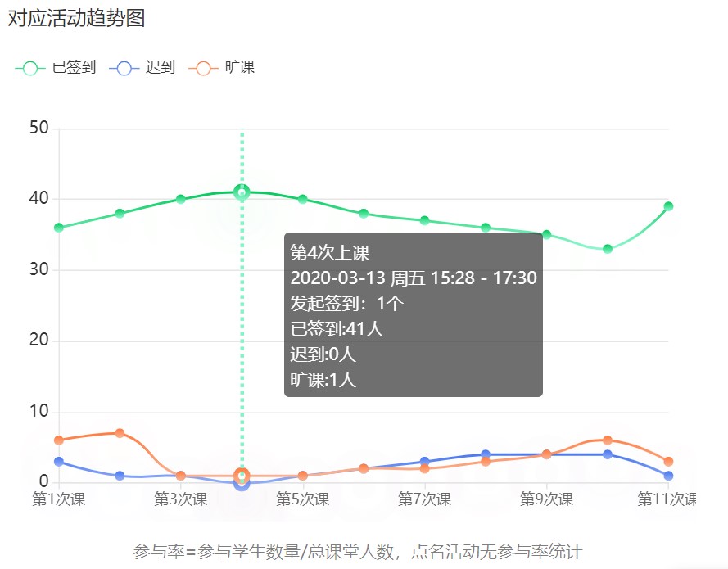This screenshot has width=728, height=569.
Task: Select the lowest green 已签到 point
Action: pyautogui.click(x=608, y=249)
